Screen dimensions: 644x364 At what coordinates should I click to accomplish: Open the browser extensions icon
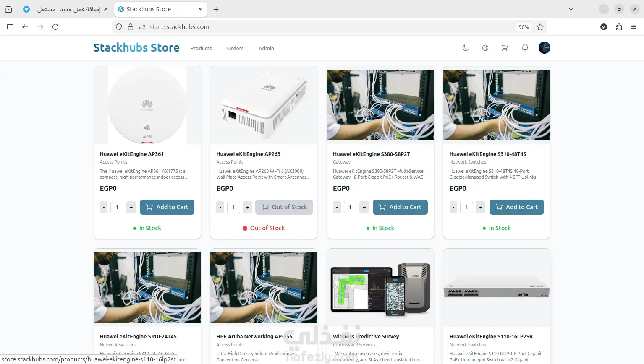point(619,27)
